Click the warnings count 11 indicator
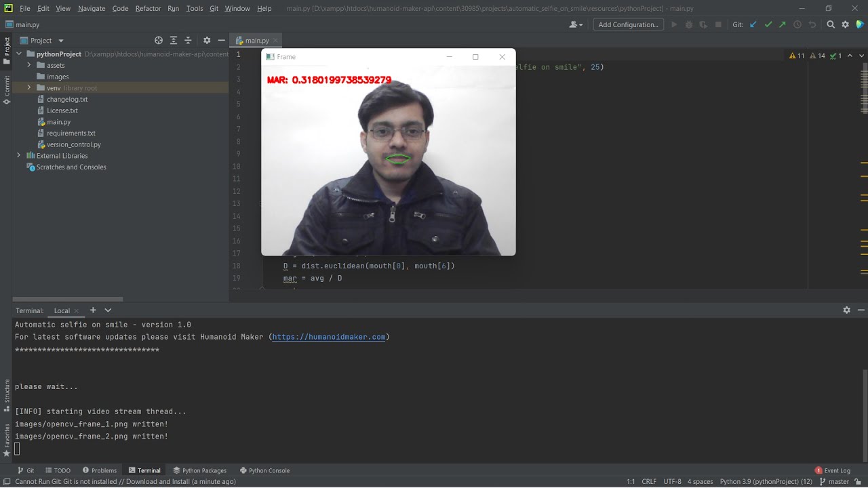 [x=797, y=56]
